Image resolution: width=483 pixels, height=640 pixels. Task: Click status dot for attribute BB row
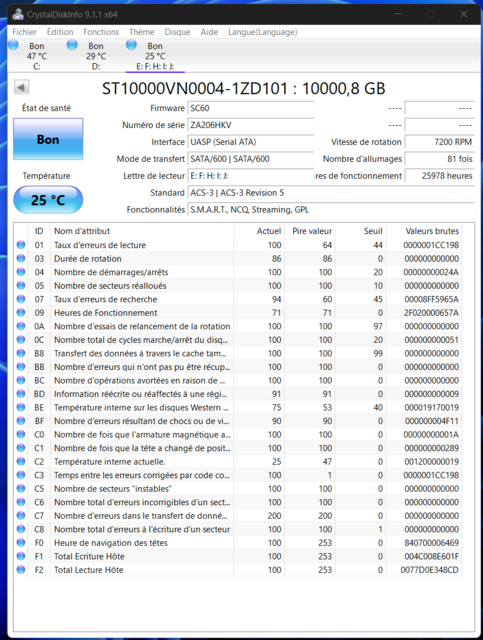tap(21, 367)
